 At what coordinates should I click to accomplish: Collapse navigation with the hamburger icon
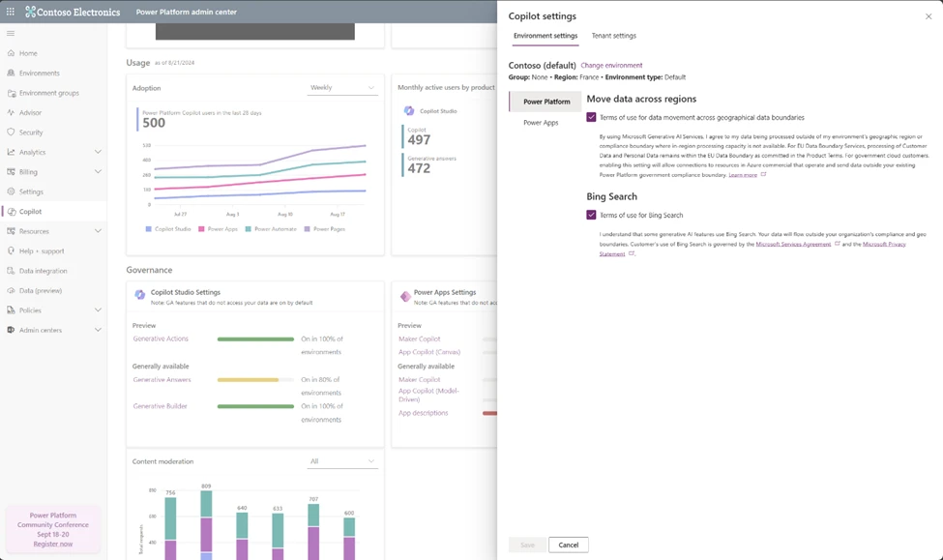pyautogui.click(x=11, y=34)
